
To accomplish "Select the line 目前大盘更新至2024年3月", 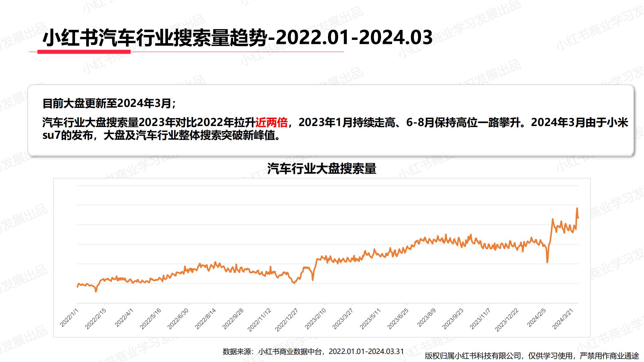I will point(109,103).
